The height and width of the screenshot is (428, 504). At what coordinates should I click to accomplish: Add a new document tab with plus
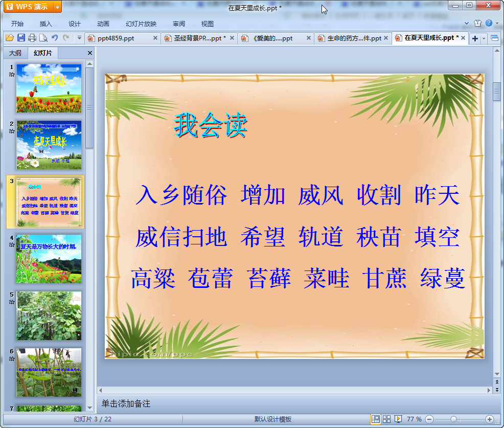475,38
